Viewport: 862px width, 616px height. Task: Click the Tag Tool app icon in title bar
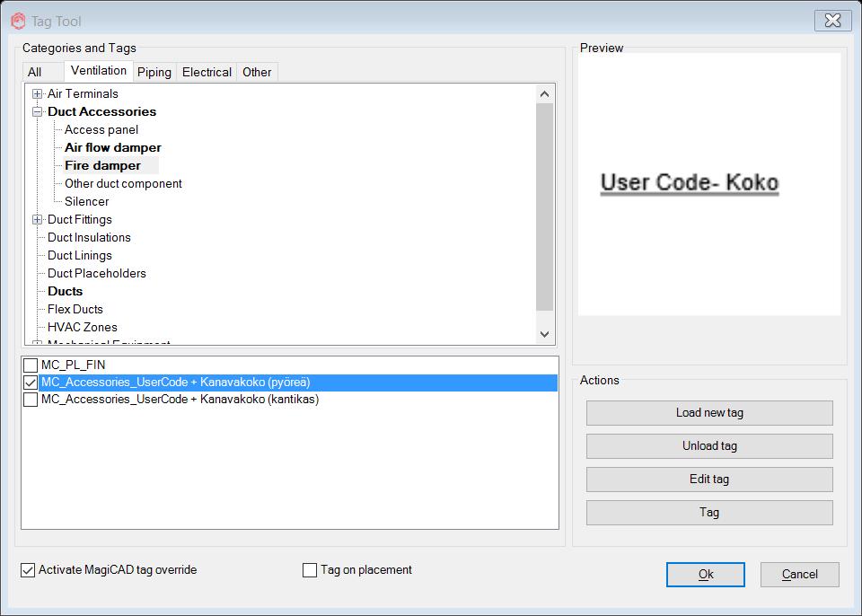point(18,22)
